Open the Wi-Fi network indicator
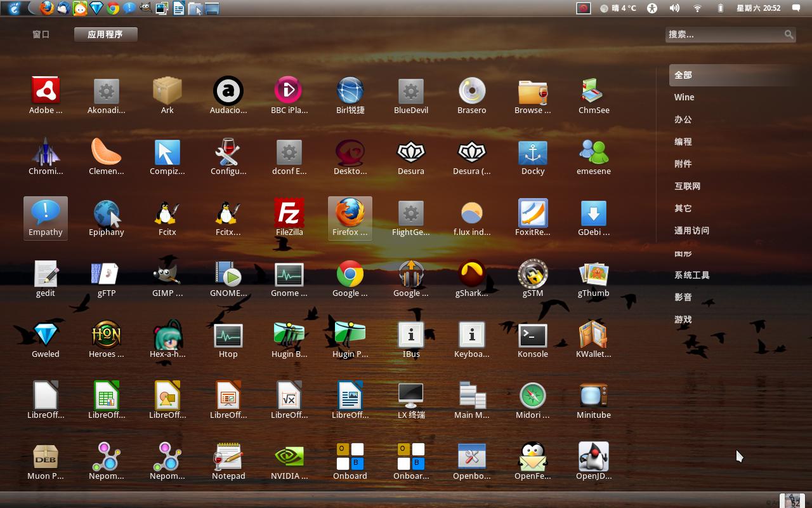The width and height of the screenshot is (812, 508). tap(697, 8)
